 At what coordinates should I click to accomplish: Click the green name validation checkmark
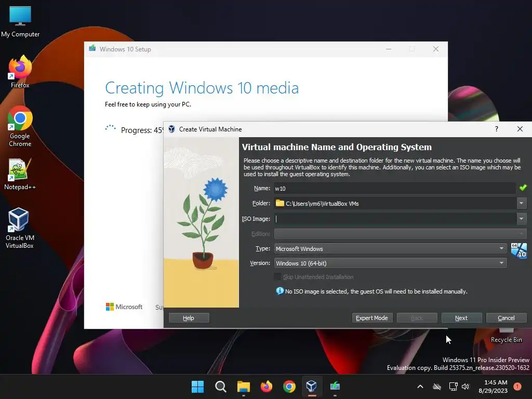tap(523, 187)
